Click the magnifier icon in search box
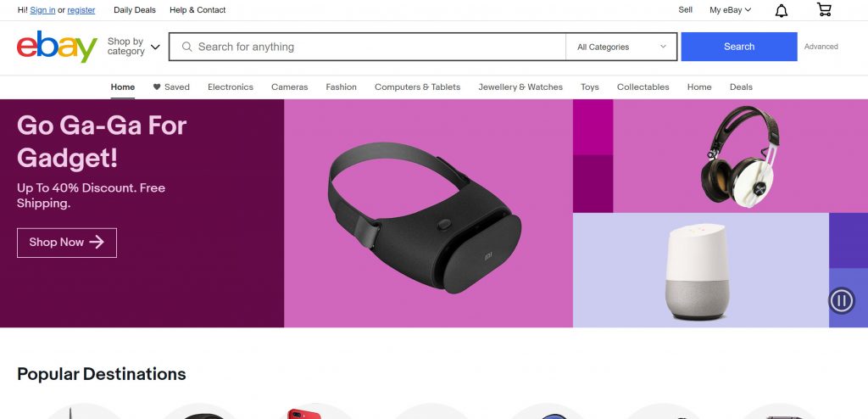The height and width of the screenshot is (419, 868). point(187,47)
